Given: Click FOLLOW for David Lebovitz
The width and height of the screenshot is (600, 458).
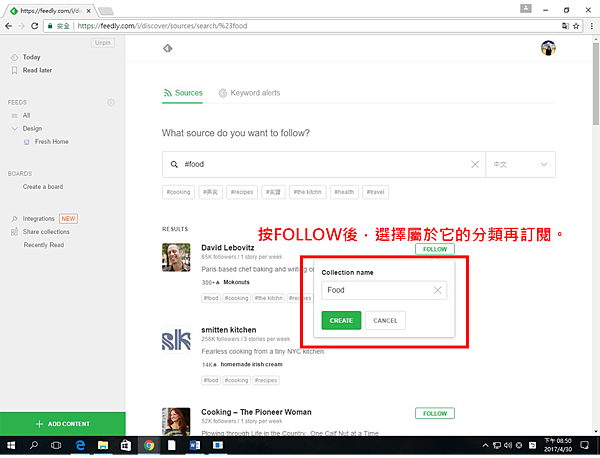Looking at the screenshot, I should pyautogui.click(x=435, y=249).
